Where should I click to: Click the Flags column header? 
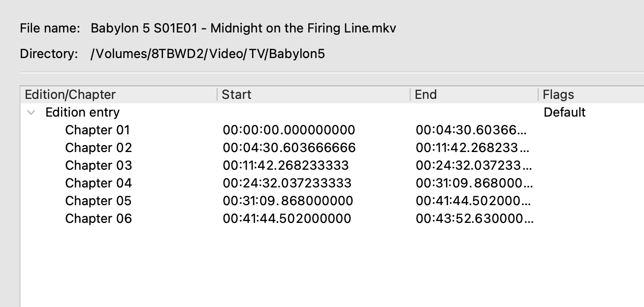click(x=558, y=95)
